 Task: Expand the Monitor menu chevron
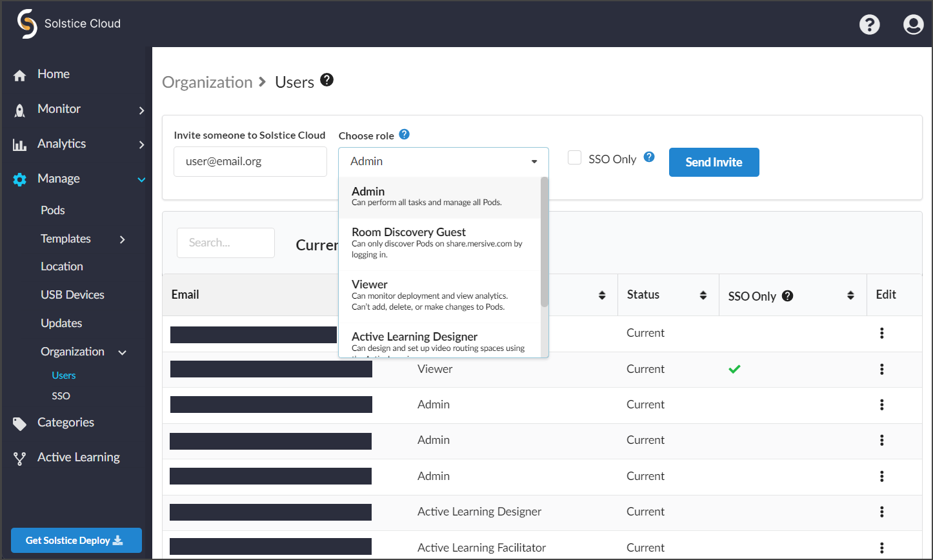[141, 111]
